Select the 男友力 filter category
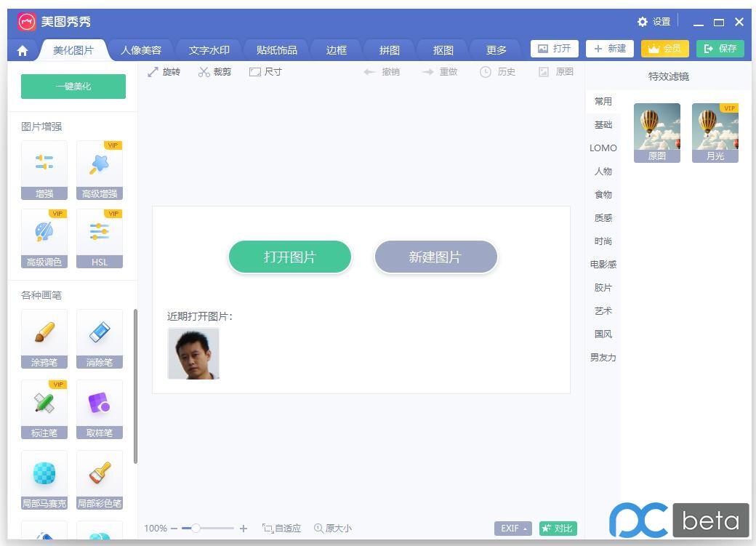Image resolution: width=756 pixels, height=546 pixels. tap(603, 358)
